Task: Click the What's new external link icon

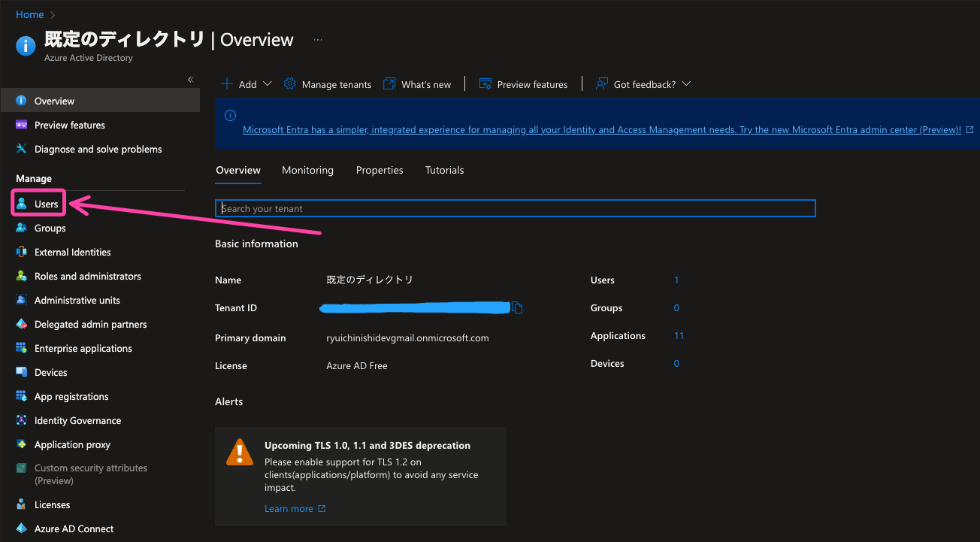Action: [389, 83]
